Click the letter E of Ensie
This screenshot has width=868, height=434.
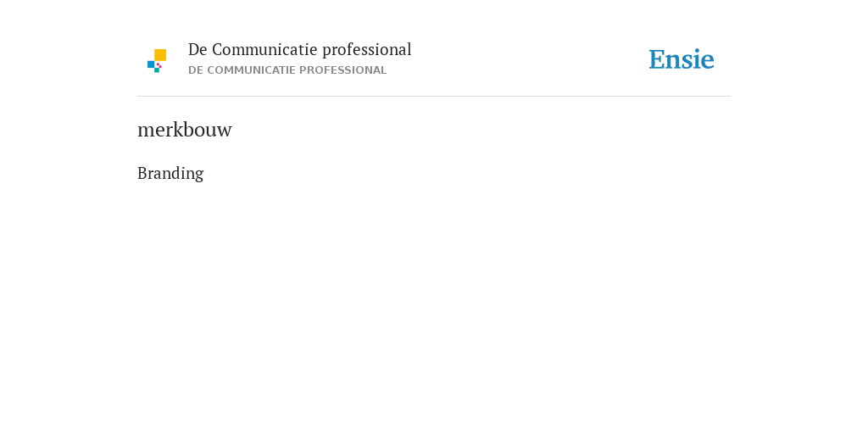coord(657,60)
